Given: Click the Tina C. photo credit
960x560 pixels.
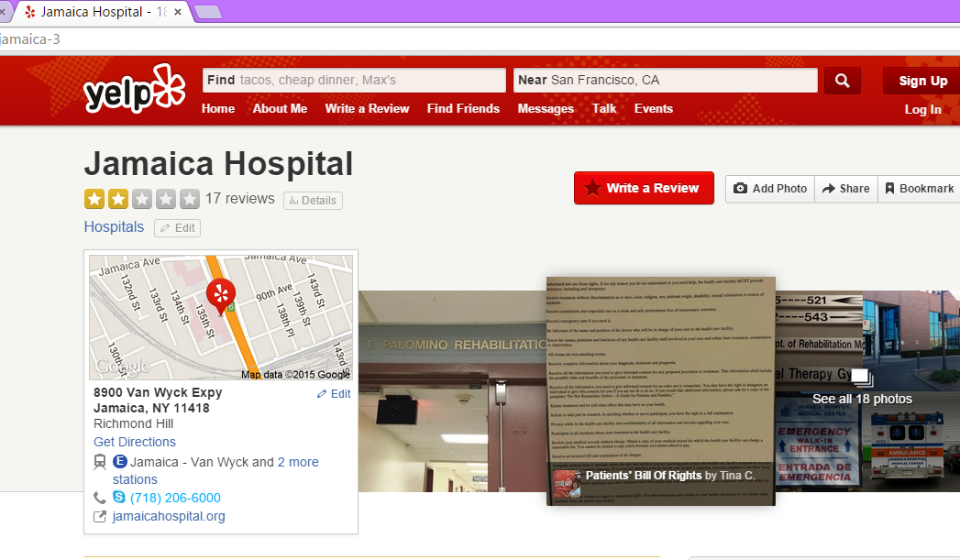Looking at the screenshot, I should click(737, 476).
